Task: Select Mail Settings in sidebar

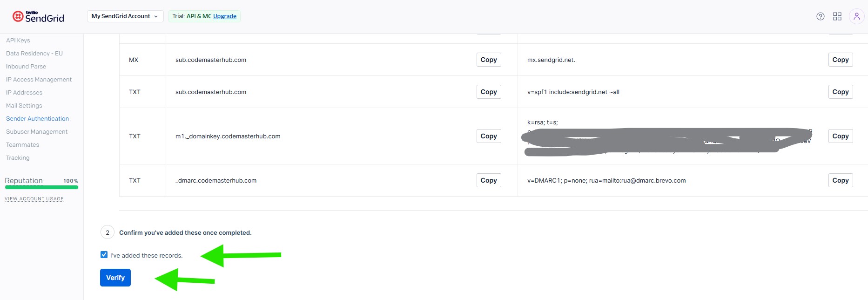Action: coord(24,106)
